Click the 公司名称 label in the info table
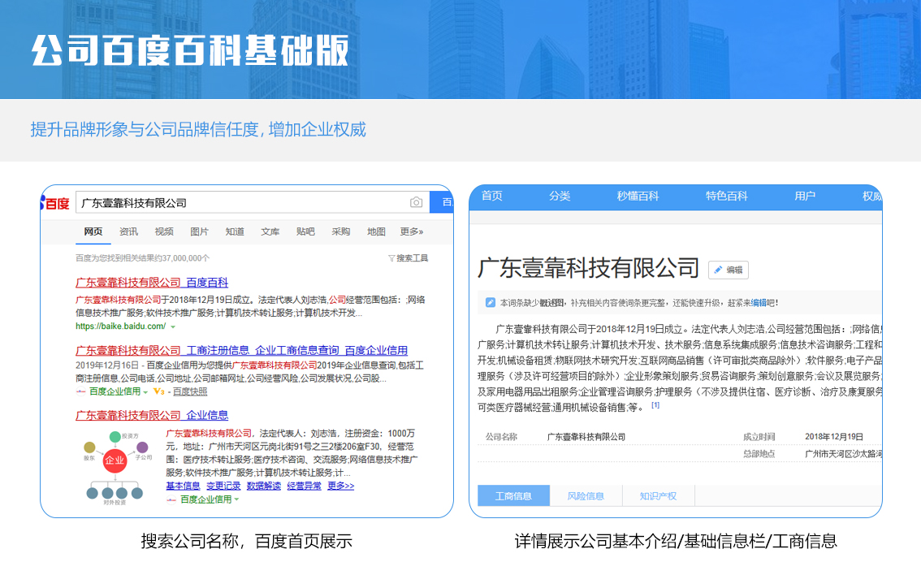 (x=501, y=436)
